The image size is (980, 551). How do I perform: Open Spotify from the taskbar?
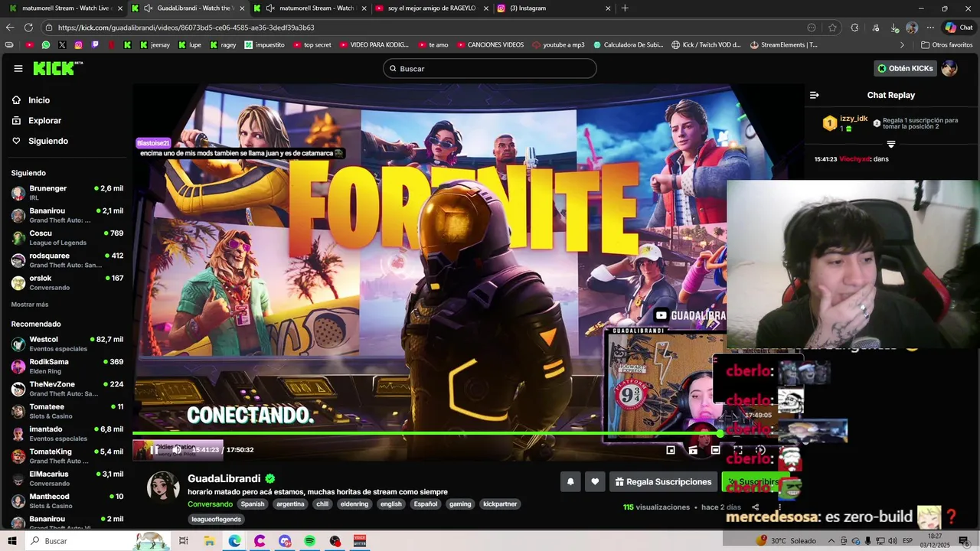click(310, 541)
